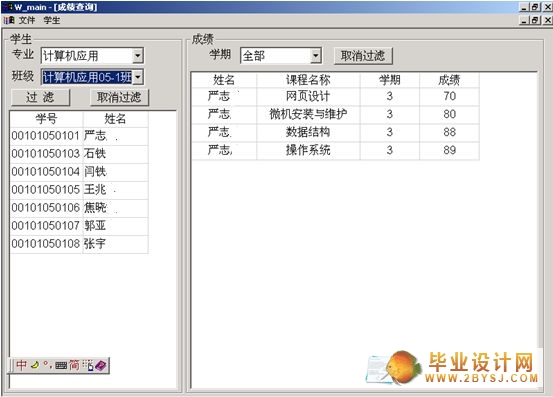553x397 pixels.
Task: Expand the 学期 dropdown arrow
Action: 316,56
